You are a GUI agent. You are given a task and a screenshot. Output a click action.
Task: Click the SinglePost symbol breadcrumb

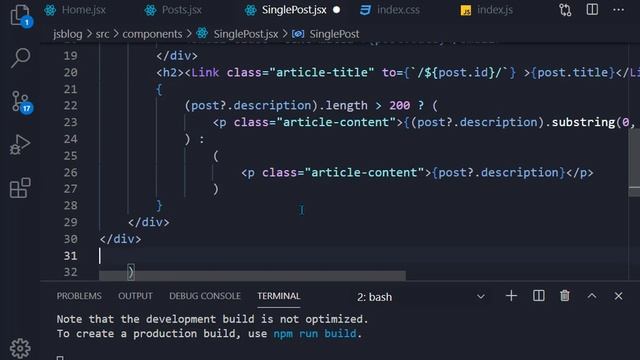[334, 34]
